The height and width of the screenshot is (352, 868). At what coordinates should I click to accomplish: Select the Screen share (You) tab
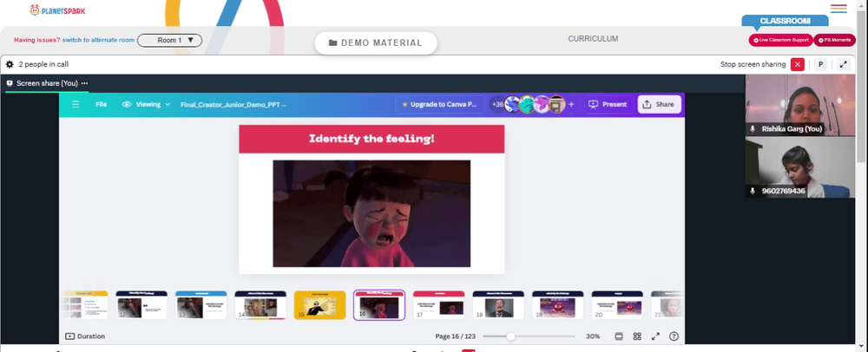pyautogui.click(x=47, y=83)
